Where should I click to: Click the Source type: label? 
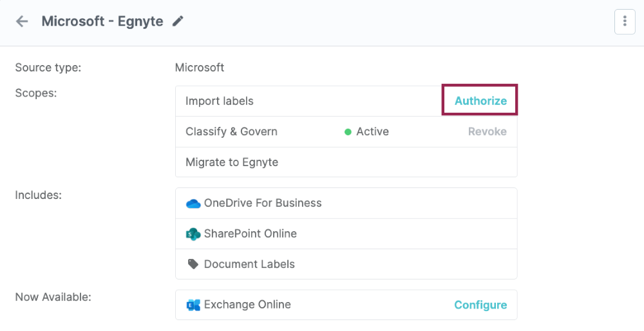tap(48, 68)
